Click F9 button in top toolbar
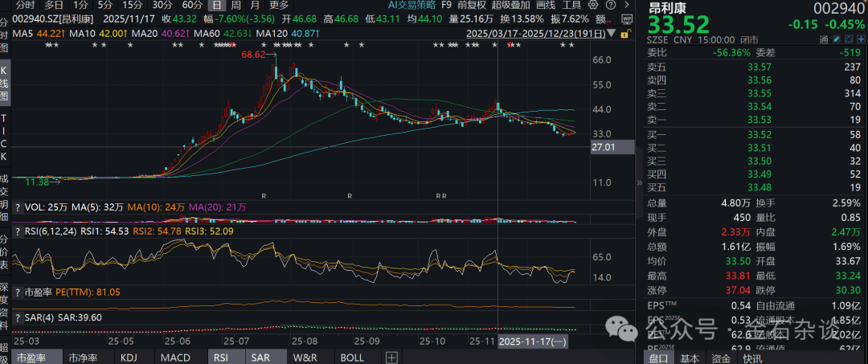Screen dimensions: 868x364 [x=445, y=5]
